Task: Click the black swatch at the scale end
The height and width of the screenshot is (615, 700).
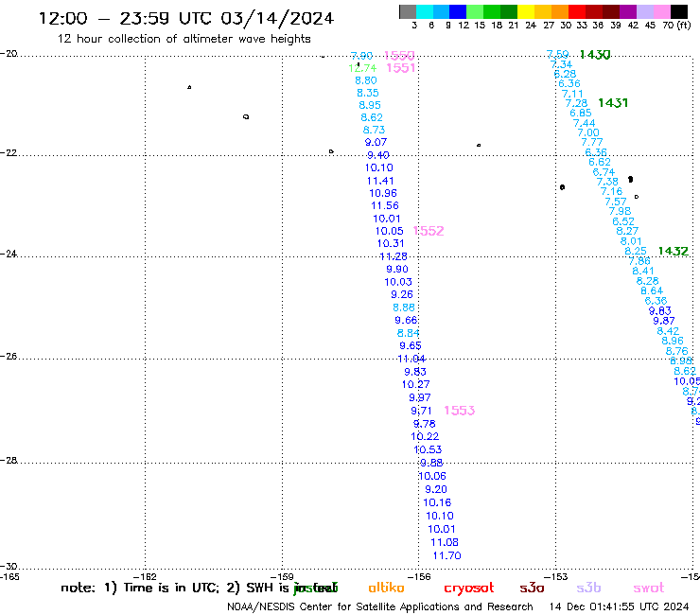Action: click(x=679, y=11)
